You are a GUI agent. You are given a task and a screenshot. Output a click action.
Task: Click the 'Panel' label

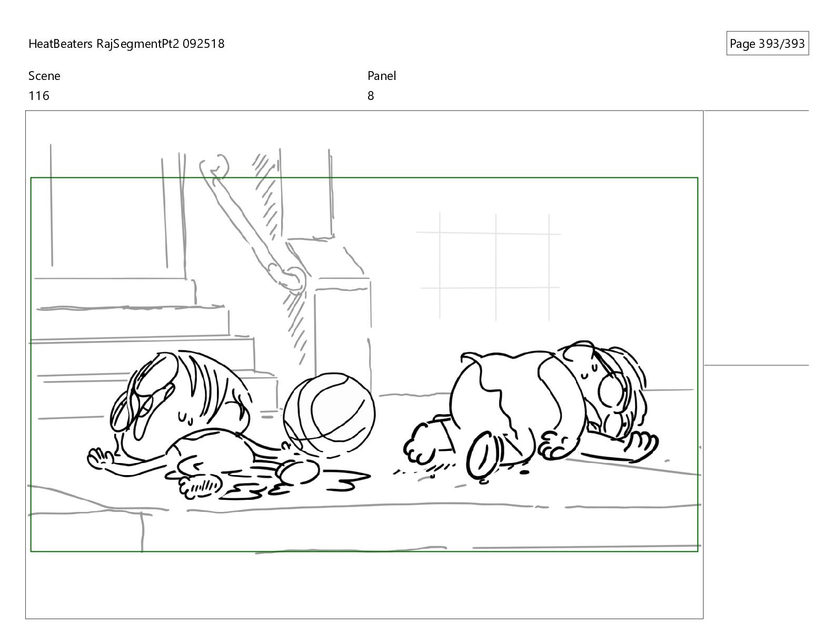[x=382, y=76]
